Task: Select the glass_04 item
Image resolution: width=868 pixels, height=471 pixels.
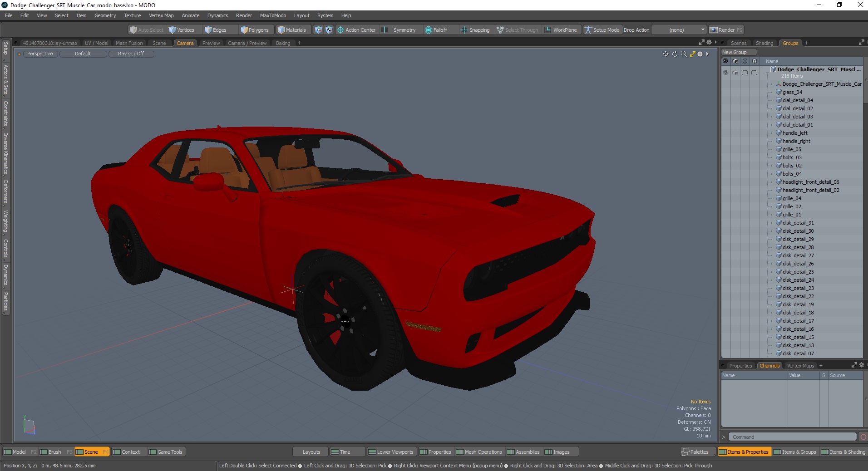Action: tap(792, 92)
